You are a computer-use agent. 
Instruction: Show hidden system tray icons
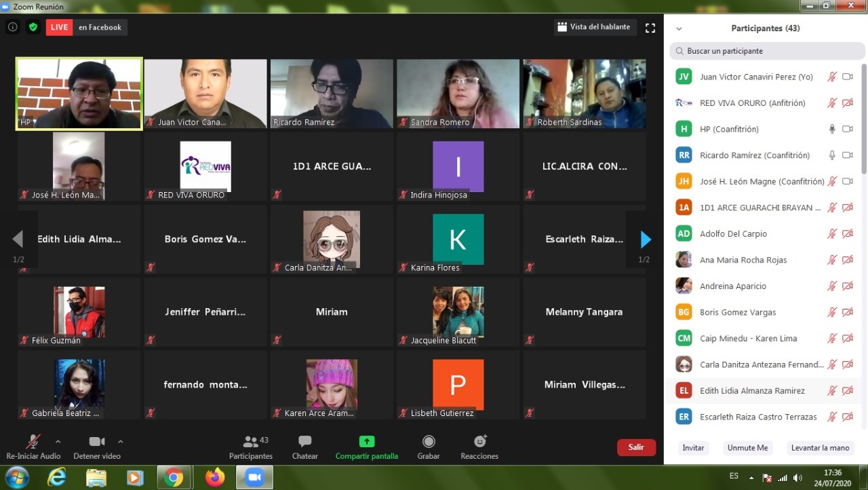point(751,477)
